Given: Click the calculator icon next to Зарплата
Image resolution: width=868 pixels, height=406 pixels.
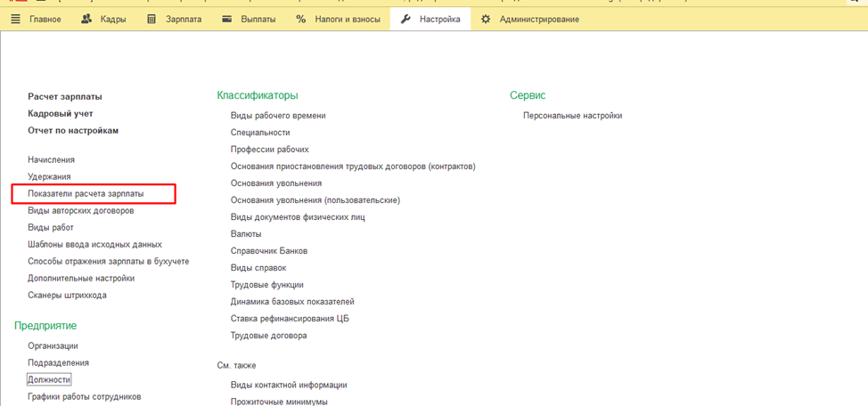Looking at the screenshot, I should click(151, 19).
